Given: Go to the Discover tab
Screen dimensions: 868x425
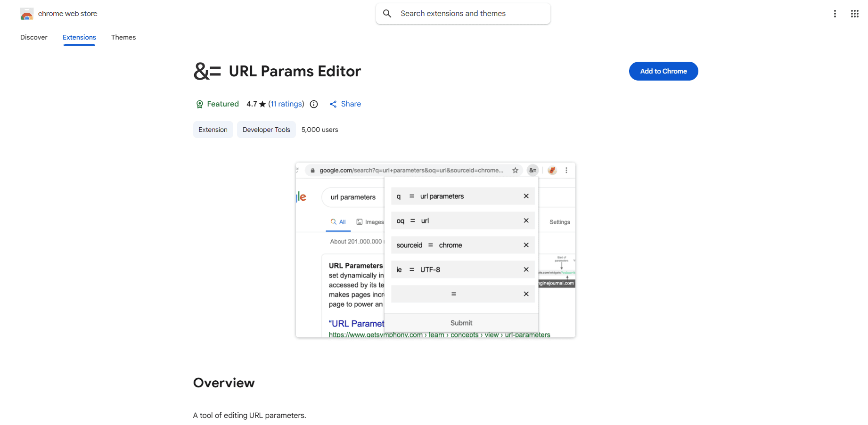Looking at the screenshot, I should (34, 37).
